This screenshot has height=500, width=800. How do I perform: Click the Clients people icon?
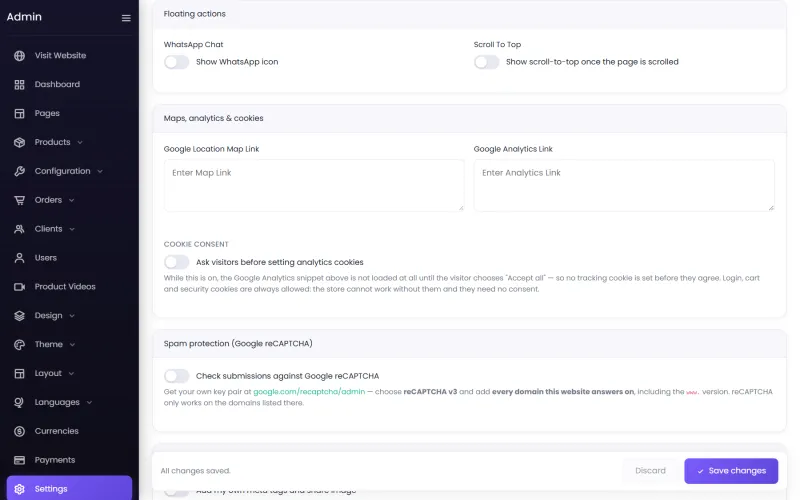(19, 229)
